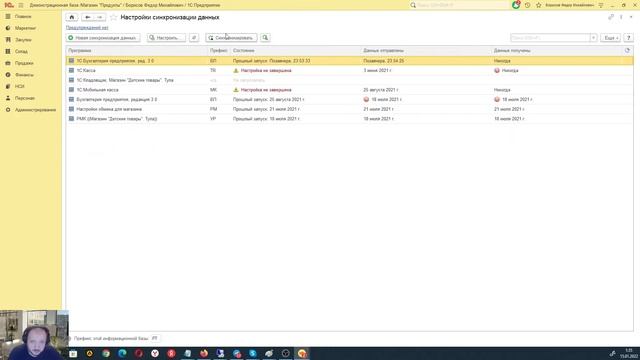
Task: Click warning icon in 1С Мобильная касса status
Action: point(236,89)
